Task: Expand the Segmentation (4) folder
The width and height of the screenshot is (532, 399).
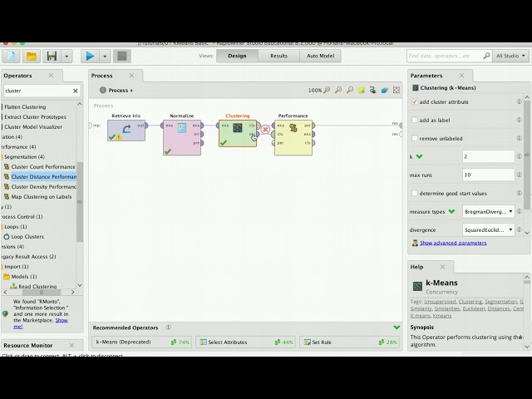Action: tap(24, 157)
